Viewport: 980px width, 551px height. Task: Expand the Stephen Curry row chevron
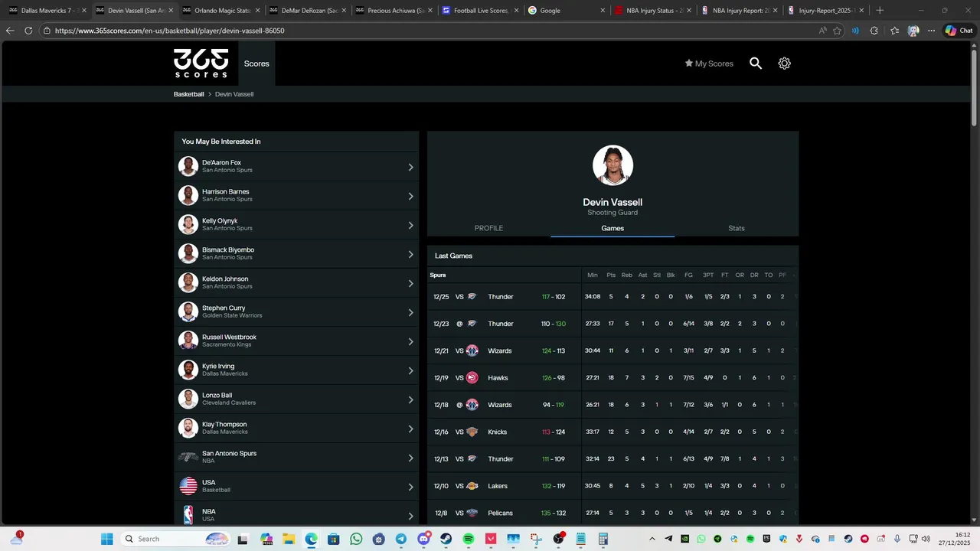point(410,312)
